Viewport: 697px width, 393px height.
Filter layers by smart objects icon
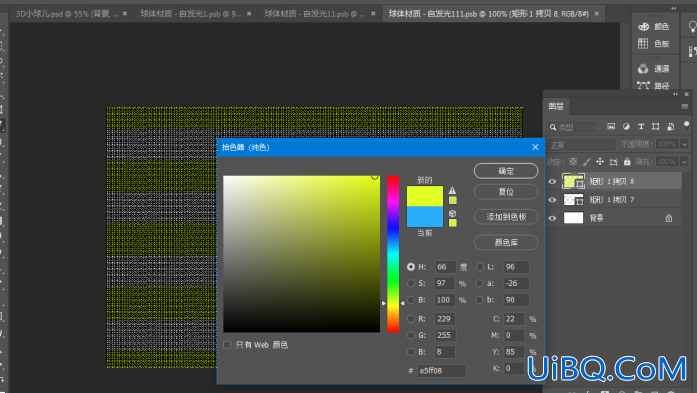click(x=671, y=127)
